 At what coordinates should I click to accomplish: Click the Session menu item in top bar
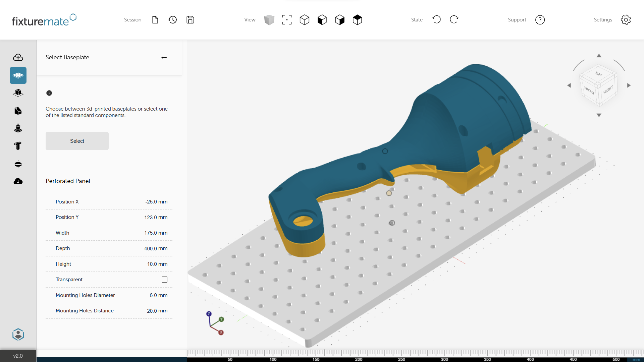click(x=132, y=19)
